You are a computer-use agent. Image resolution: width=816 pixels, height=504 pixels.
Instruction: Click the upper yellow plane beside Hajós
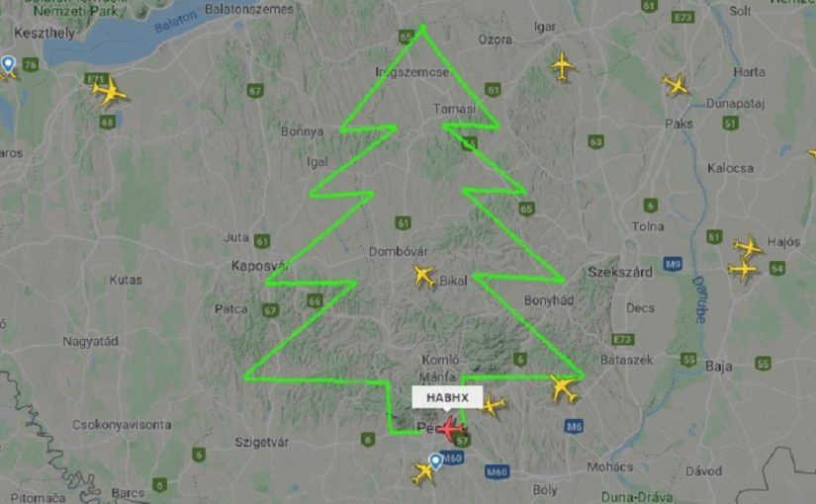pos(749,246)
